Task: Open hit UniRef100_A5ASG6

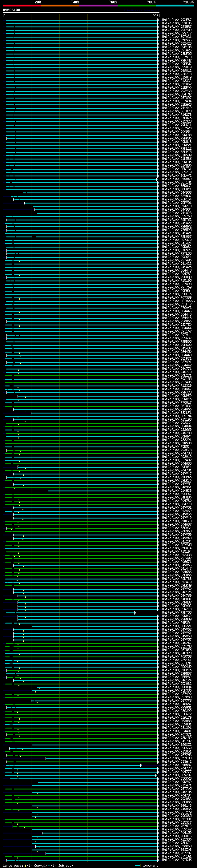Action: (177, 40)
